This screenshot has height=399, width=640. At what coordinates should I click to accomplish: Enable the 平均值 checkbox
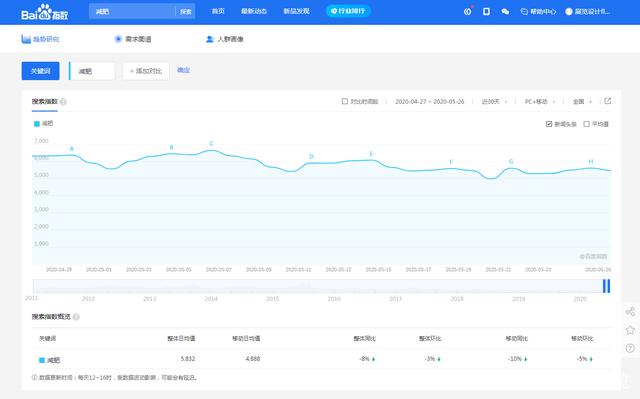click(x=587, y=124)
